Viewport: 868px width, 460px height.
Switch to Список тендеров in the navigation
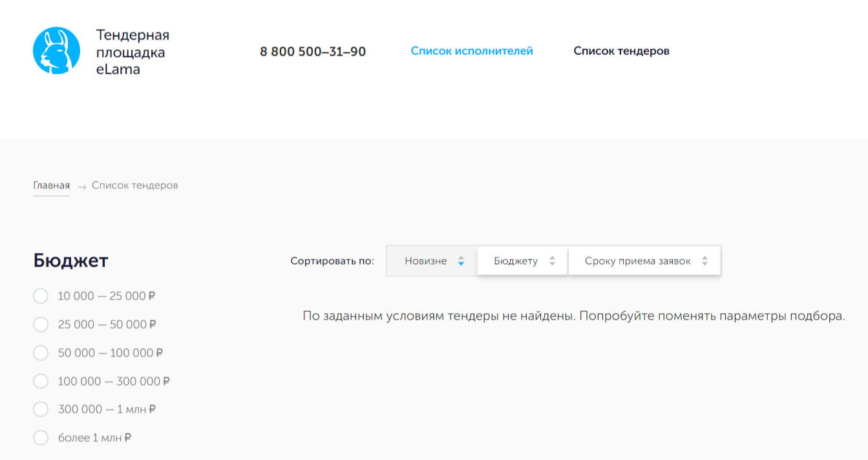coord(621,50)
